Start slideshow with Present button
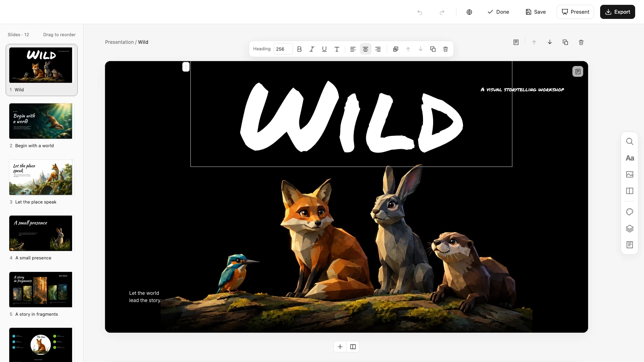 (x=576, y=12)
